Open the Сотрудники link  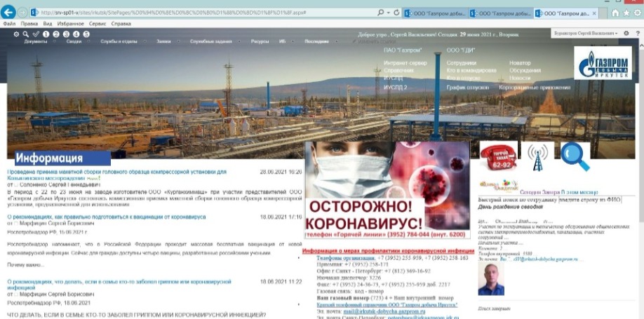tap(462, 63)
